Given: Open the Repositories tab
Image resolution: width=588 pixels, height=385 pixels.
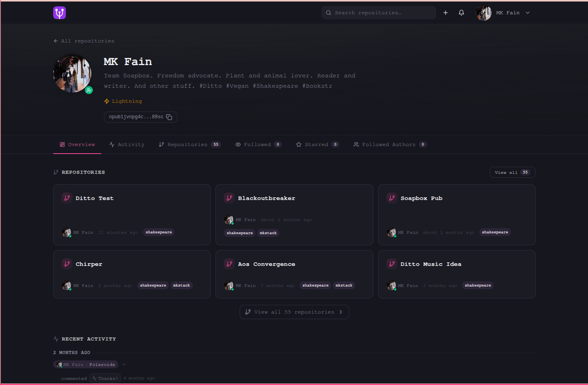Looking at the screenshot, I should tap(190, 144).
